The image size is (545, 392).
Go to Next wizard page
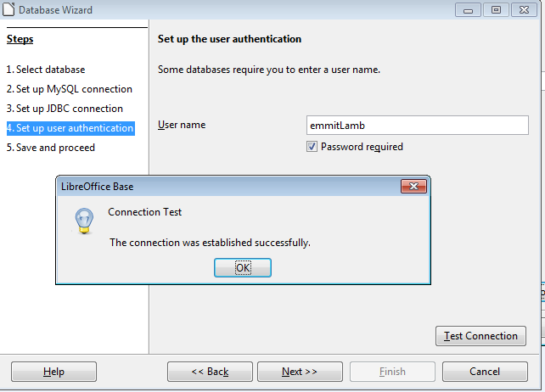(x=300, y=372)
